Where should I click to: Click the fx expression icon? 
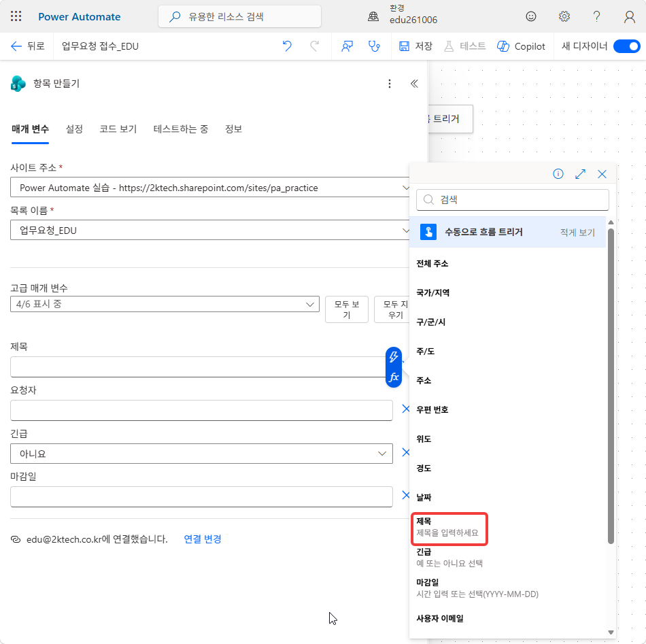point(394,377)
